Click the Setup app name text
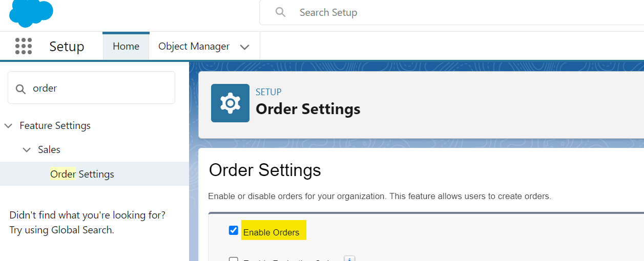 [x=67, y=47]
